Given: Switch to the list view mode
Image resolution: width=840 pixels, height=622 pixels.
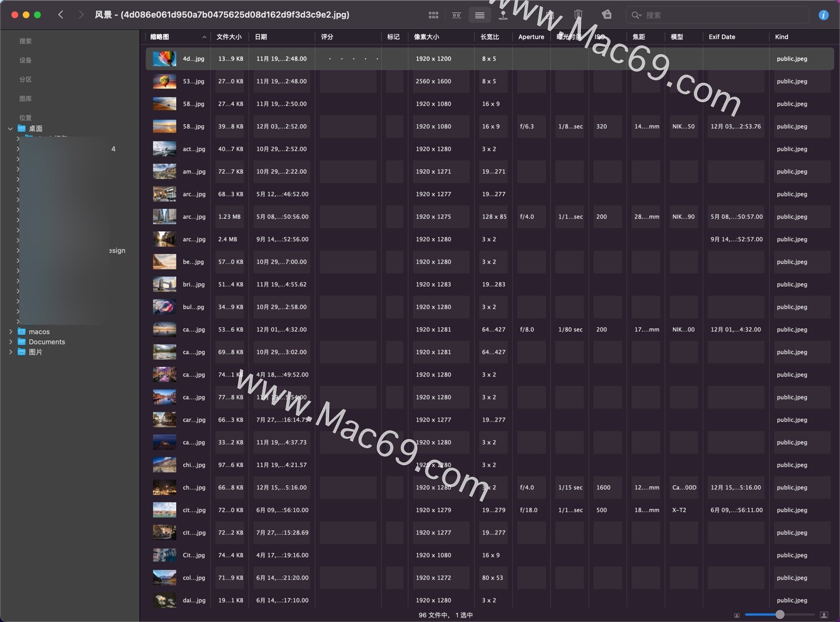Looking at the screenshot, I should [x=480, y=15].
